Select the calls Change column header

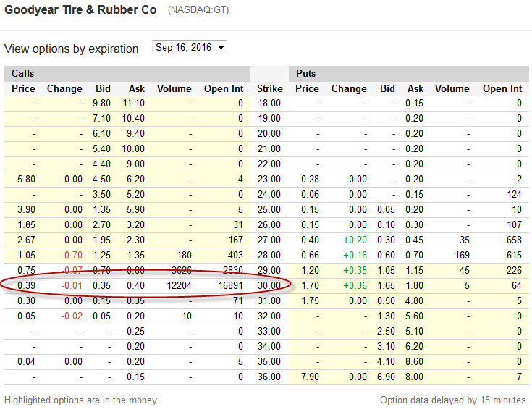64,88
